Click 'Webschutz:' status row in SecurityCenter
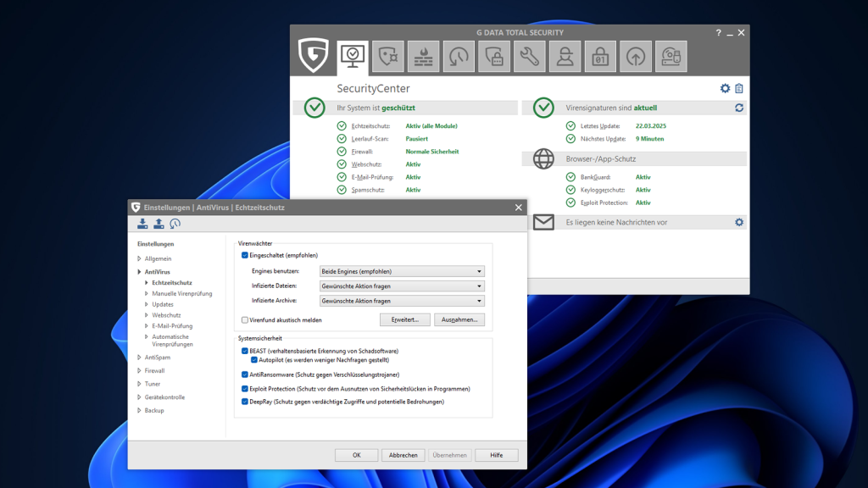This screenshot has width=868, height=488. click(379, 164)
